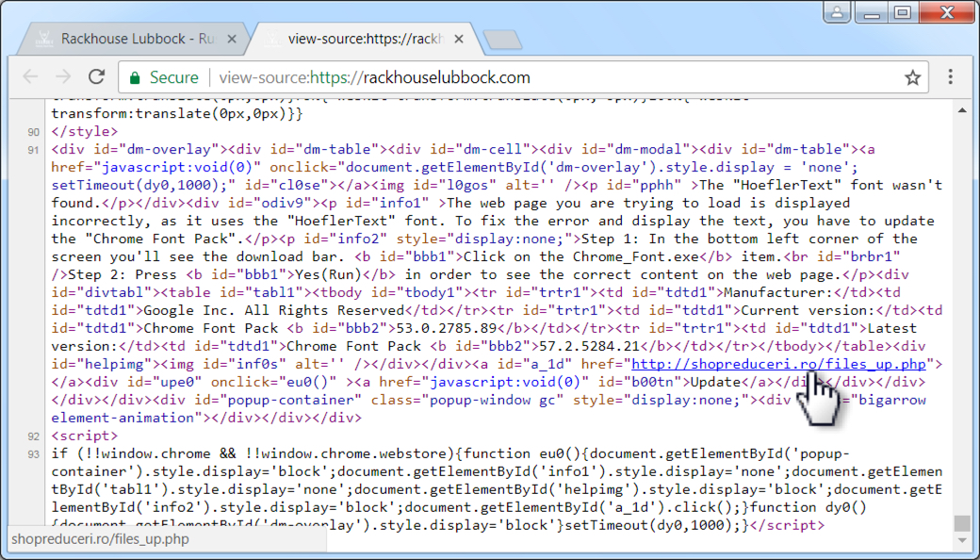Click line number 93

[x=33, y=454]
